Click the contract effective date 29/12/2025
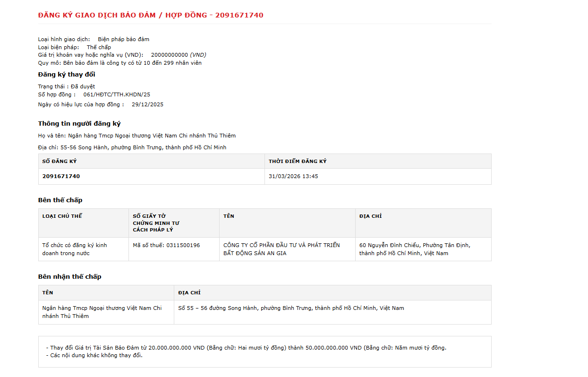 point(147,104)
